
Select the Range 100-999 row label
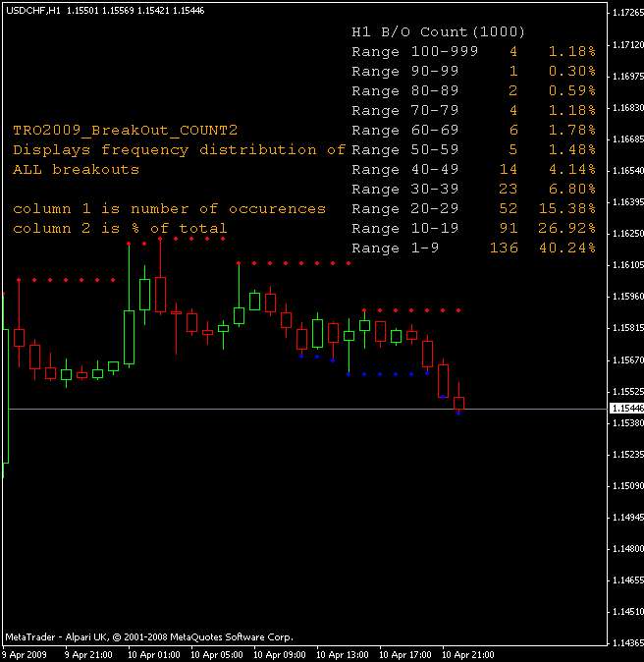click(x=407, y=51)
